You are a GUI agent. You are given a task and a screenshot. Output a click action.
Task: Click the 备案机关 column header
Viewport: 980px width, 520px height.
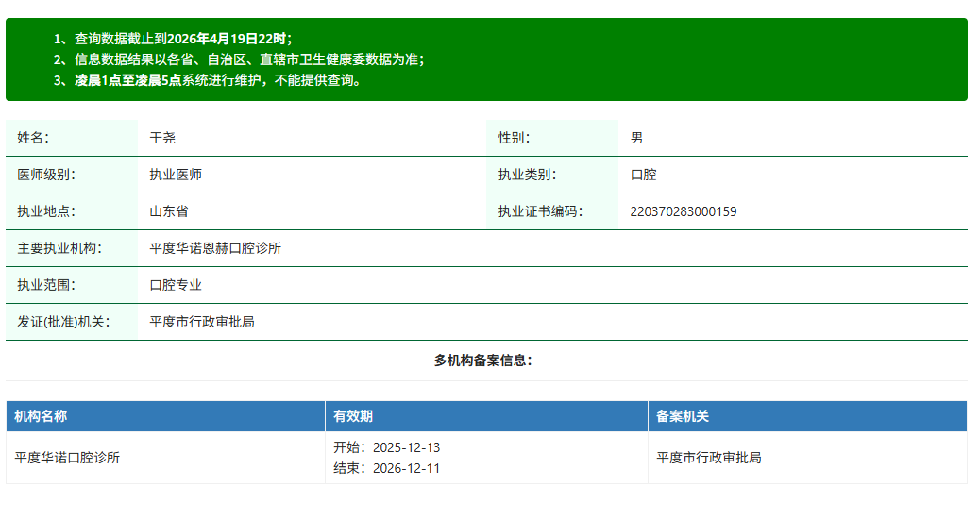point(682,416)
